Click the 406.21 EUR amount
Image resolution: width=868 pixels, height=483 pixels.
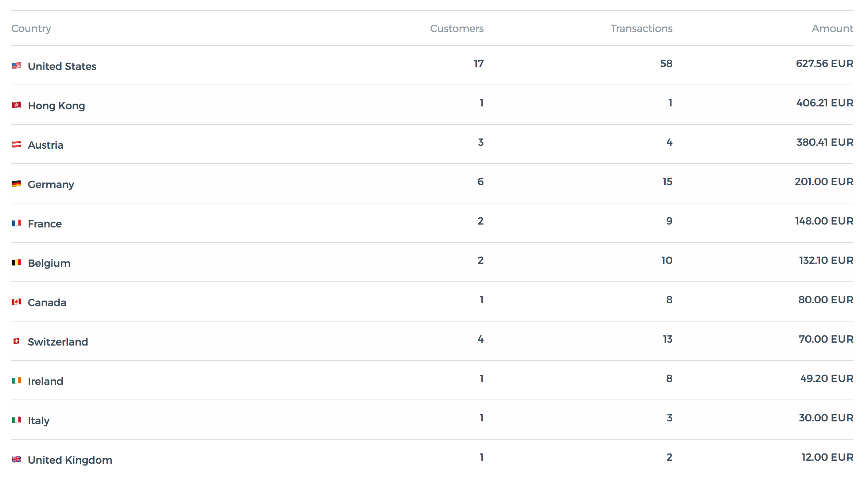pos(825,103)
